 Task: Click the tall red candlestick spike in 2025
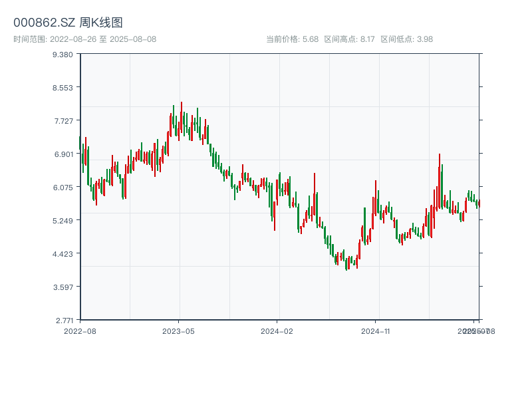pos(440,180)
